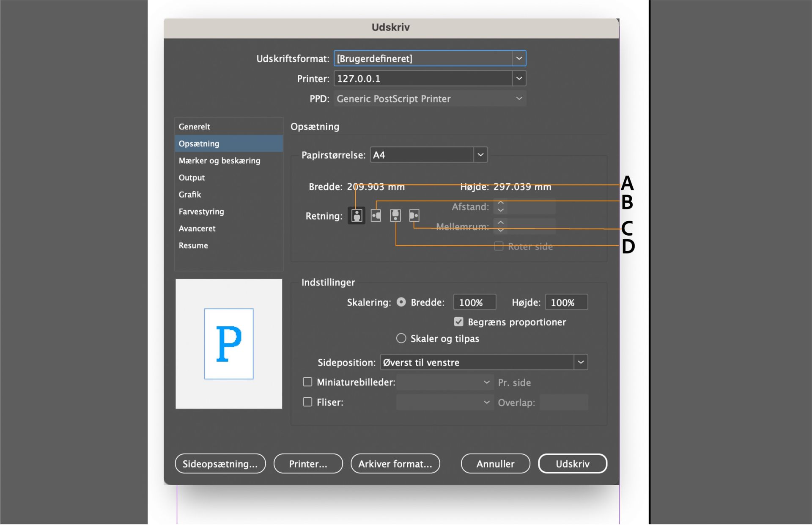Go to the Generelt section
The height and width of the screenshot is (525, 812).
point(194,126)
